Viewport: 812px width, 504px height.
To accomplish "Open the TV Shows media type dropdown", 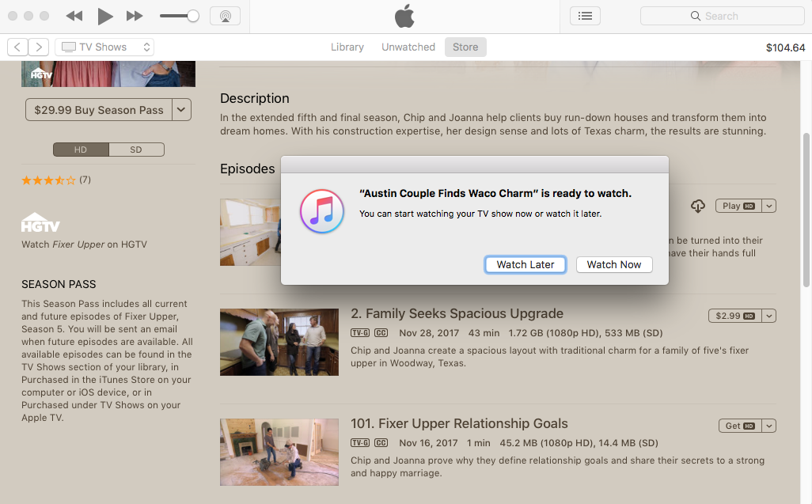I will point(105,47).
